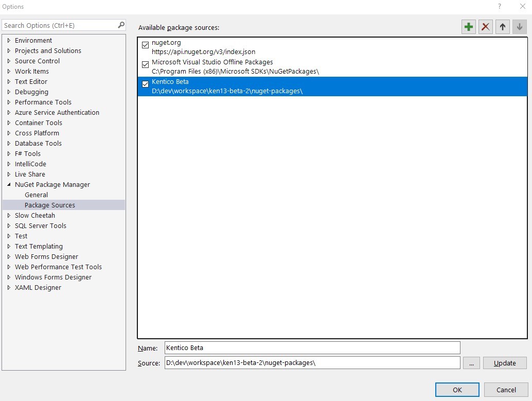Click the search magnifier icon in Search Options

pyautogui.click(x=121, y=25)
